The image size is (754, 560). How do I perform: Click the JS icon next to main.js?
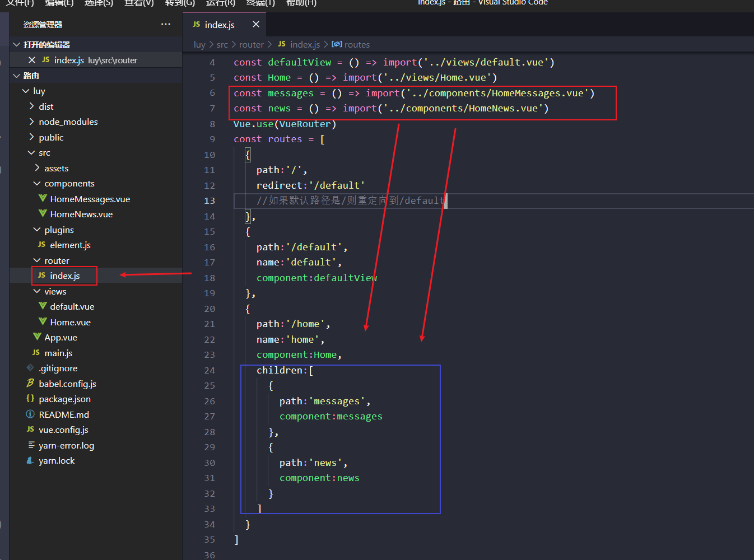coord(36,353)
